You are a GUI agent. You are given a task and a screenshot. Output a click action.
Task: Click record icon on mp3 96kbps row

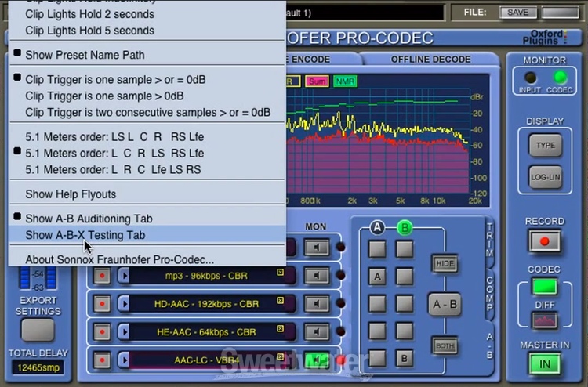tap(102, 276)
